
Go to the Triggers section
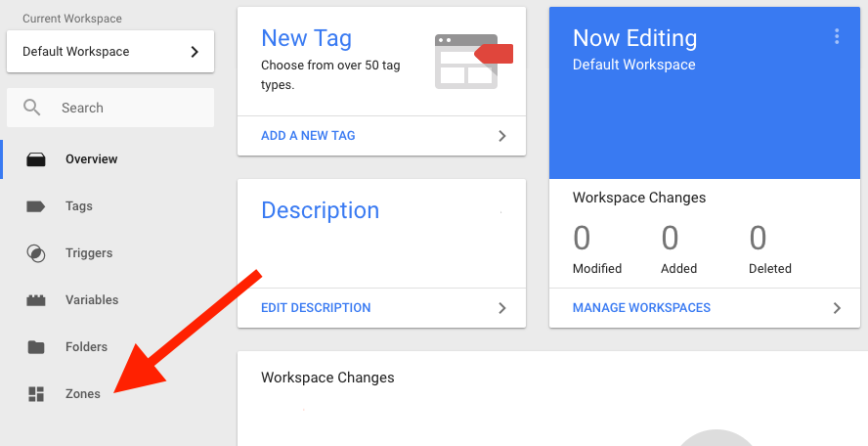pos(89,253)
